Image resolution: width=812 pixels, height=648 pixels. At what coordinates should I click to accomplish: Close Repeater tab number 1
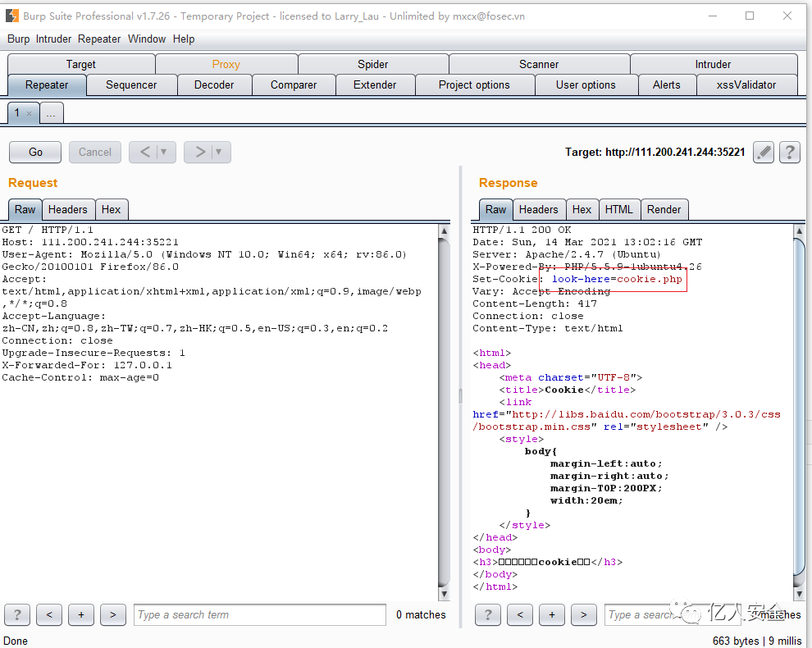[29, 114]
